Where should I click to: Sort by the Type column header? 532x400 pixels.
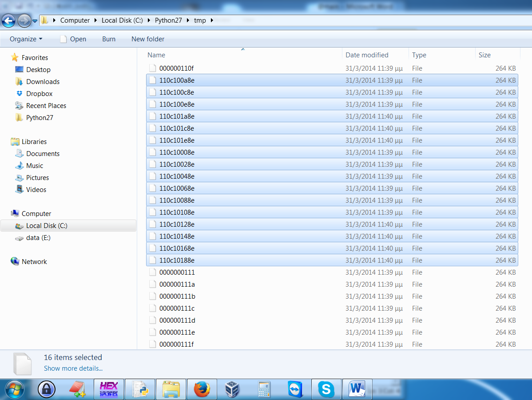[442, 55]
